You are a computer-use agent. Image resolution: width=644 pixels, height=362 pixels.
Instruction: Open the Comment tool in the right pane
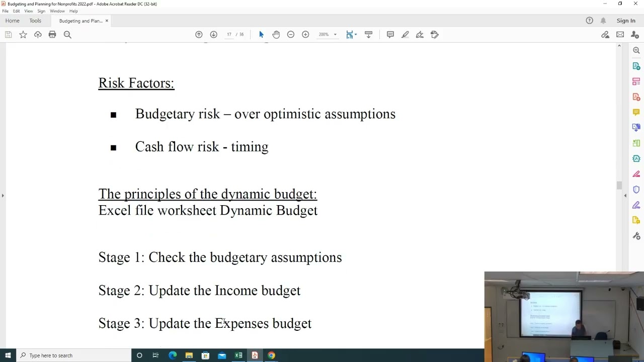point(636,112)
